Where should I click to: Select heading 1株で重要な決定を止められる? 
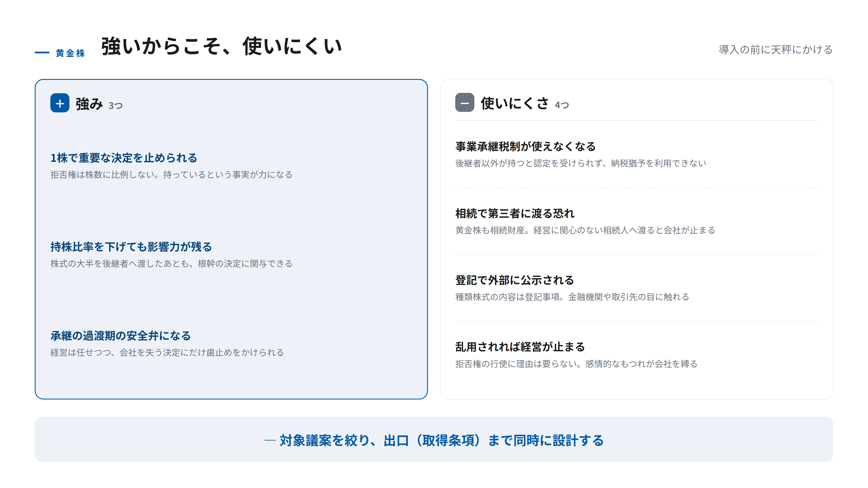tap(124, 158)
